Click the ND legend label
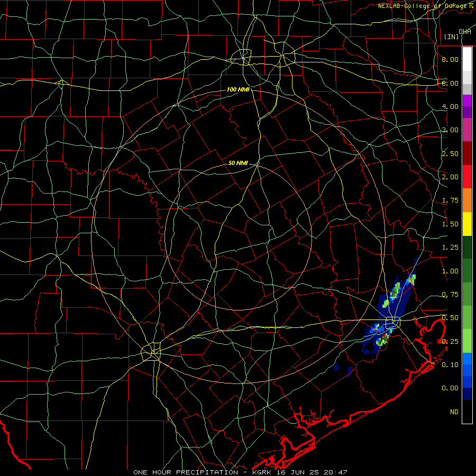476x476 pixels. coord(454,412)
